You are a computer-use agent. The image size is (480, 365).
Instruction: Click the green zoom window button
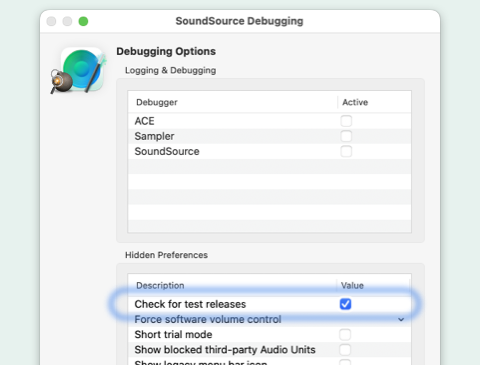83,21
